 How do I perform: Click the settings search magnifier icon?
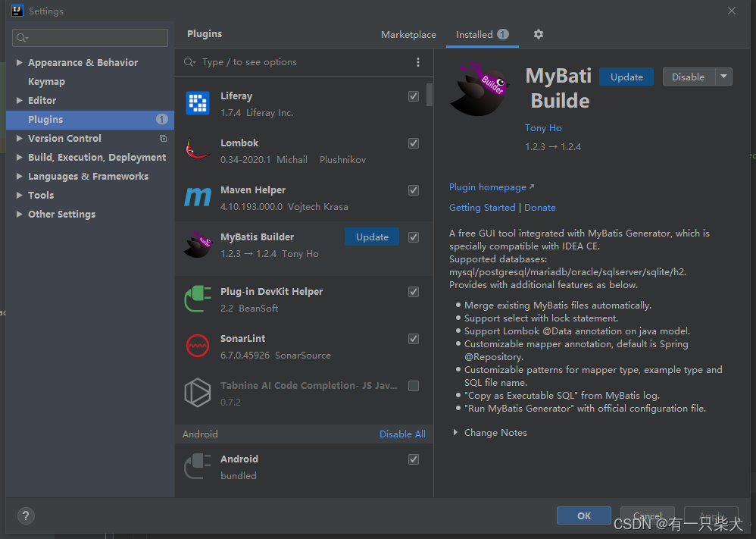pos(22,38)
